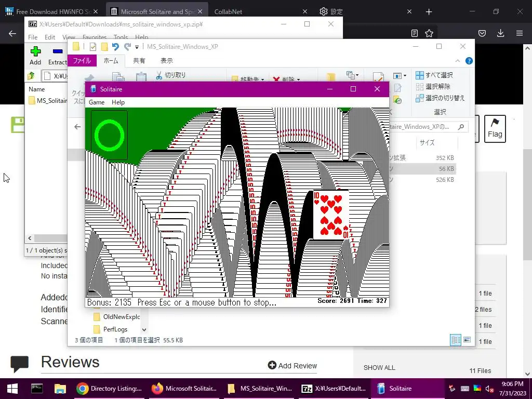Switch Explorer to details view icon
This screenshot has height=399, width=532.
coord(456,340)
